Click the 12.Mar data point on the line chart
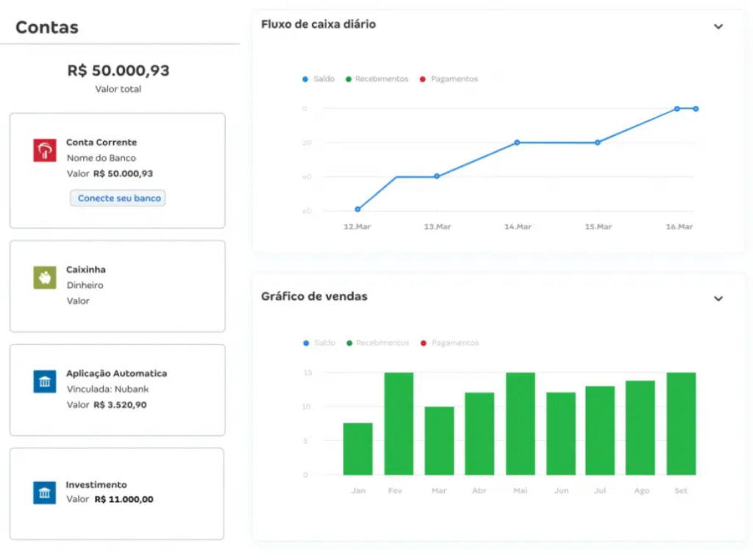The height and width of the screenshot is (560, 753). [357, 209]
